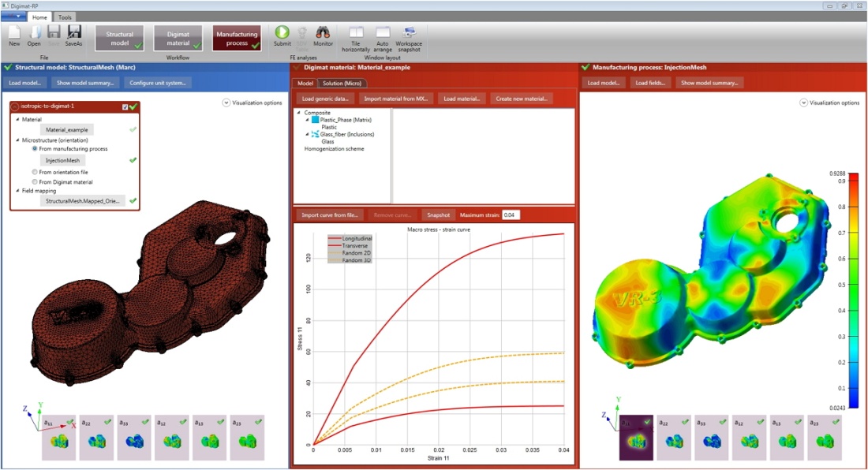Expand the Glass_fiber (Inclusions) tree item
Screen dimensions: 868x470
[305, 133]
